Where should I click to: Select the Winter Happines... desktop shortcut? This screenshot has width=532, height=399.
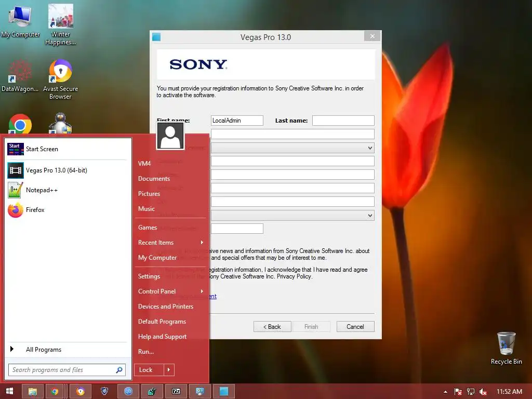[60, 24]
